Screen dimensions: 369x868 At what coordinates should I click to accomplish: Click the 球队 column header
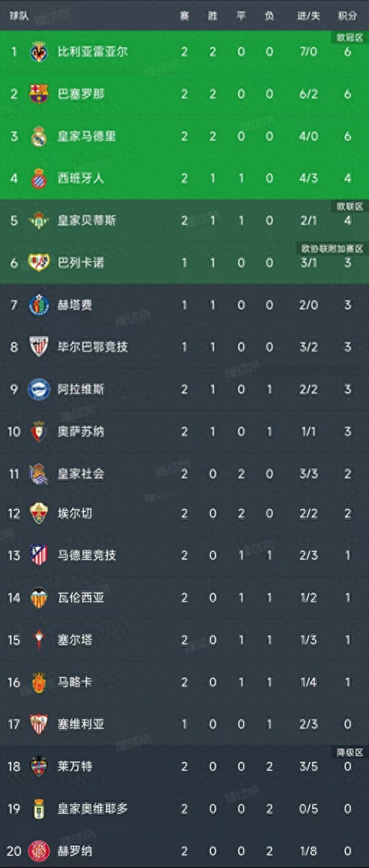pyautogui.click(x=19, y=16)
